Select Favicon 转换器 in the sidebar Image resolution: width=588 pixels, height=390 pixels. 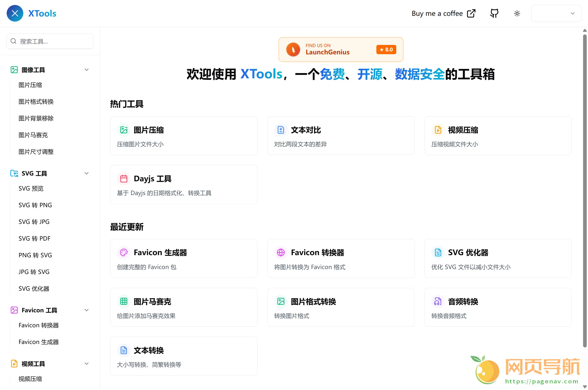point(39,325)
